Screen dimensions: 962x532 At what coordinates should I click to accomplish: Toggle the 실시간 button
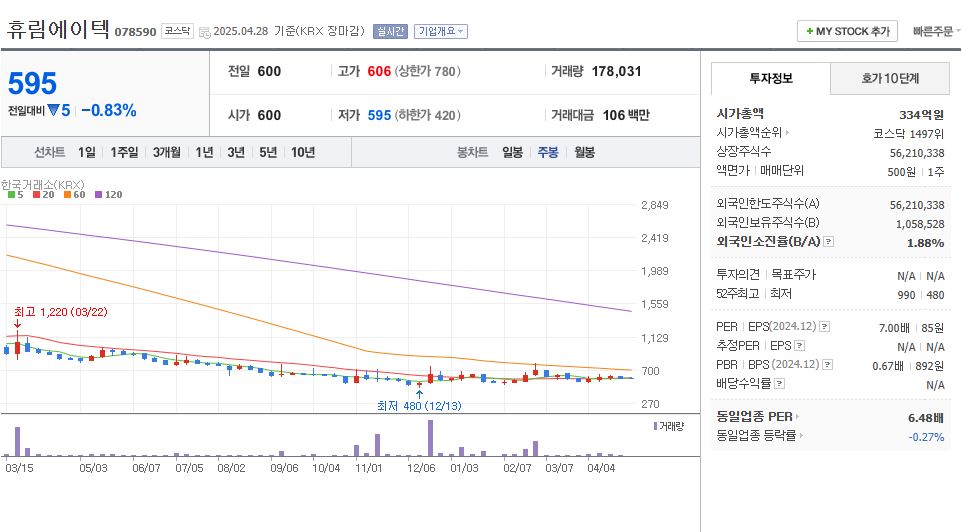tap(390, 31)
